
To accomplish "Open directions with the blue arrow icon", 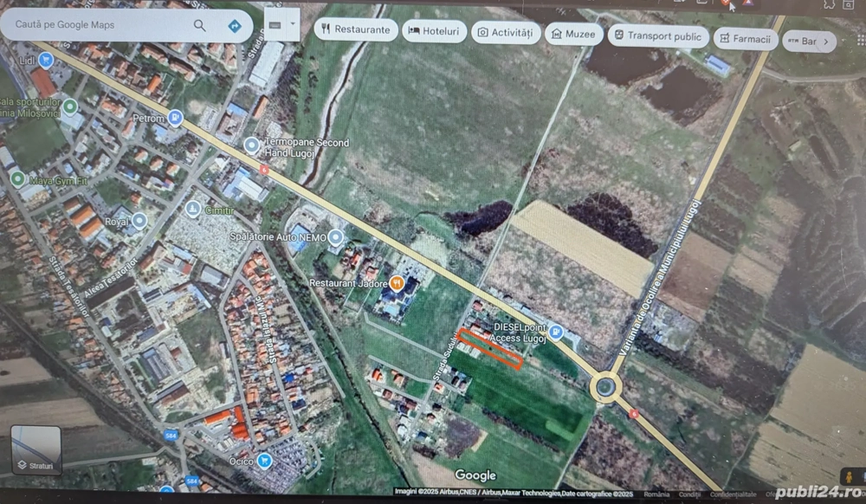I will (x=234, y=26).
